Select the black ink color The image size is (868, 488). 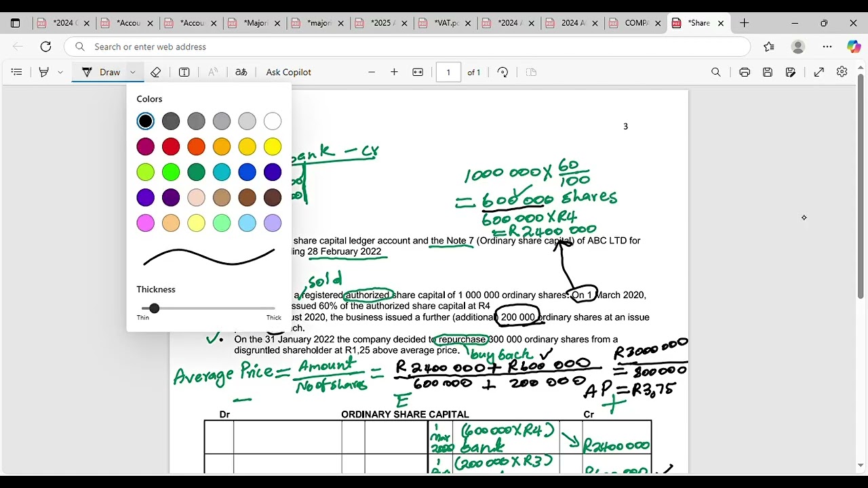click(x=145, y=121)
